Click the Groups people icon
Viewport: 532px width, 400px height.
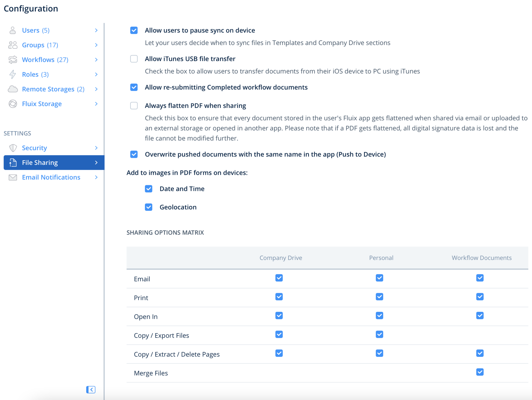[12, 45]
